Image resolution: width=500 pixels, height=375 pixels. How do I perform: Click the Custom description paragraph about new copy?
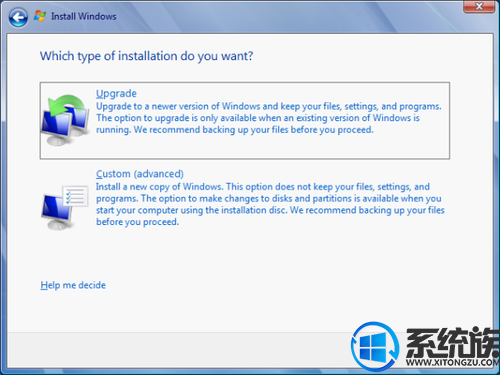click(x=270, y=204)
